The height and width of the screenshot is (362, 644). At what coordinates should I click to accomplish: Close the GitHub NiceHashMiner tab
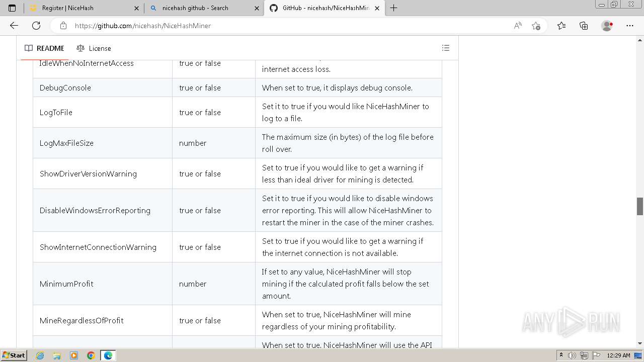click(377, 8)
